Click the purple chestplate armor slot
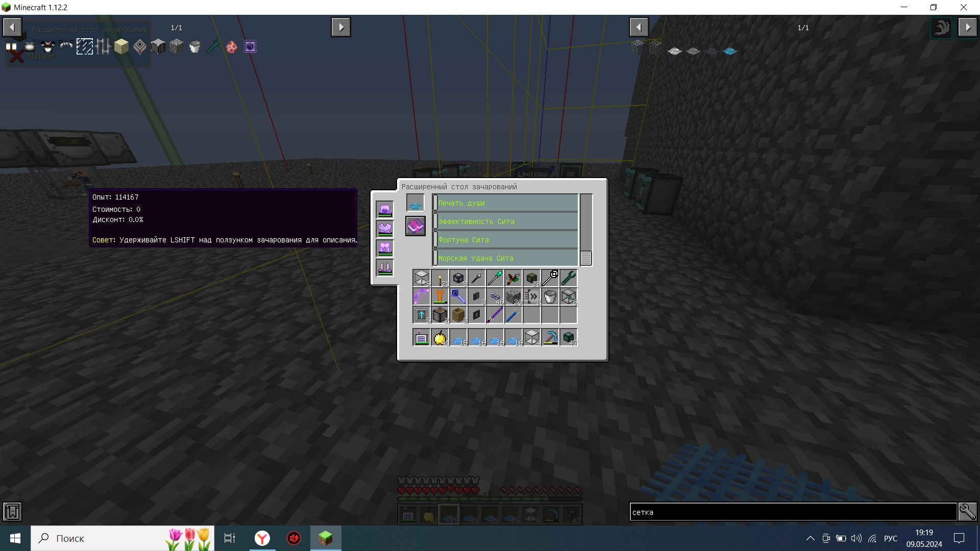The height and width of the screenshot is (551, 980). [385, 229]
